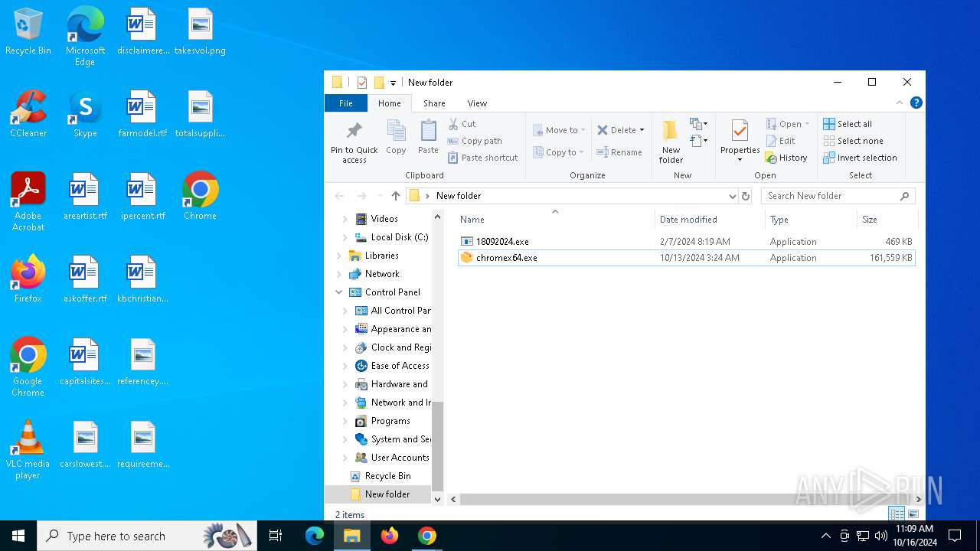Open the Easy access dropdown icon
The height and width of the screenshot is (551, 980).
[699, 141]
